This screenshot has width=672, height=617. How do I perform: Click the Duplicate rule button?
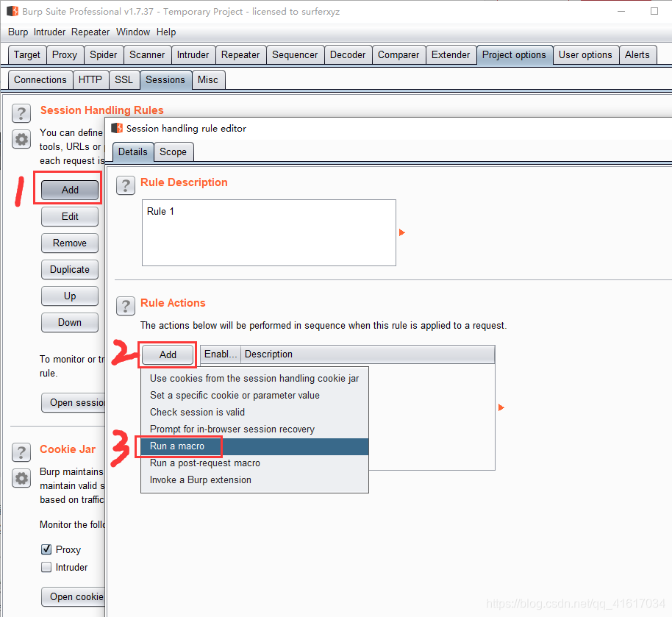click(x=70, y=269)
